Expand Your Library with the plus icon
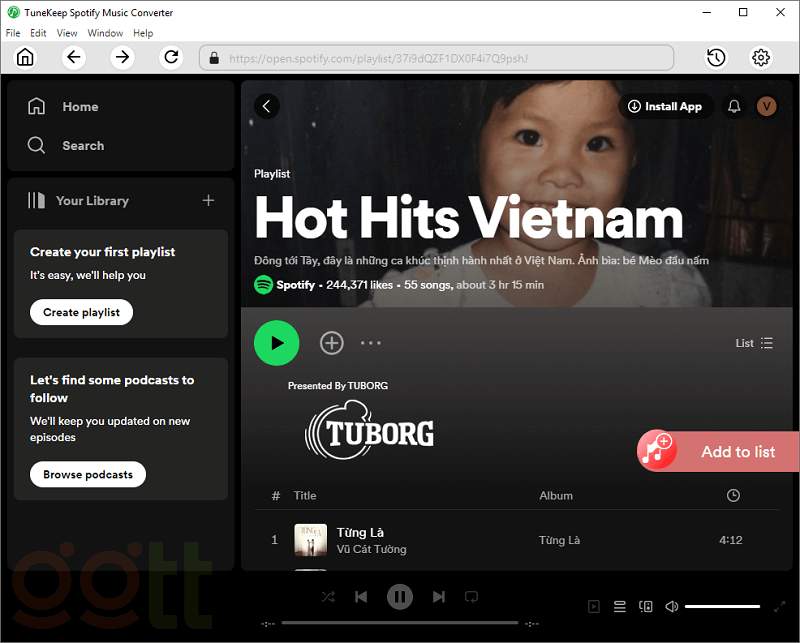This screenshot has height=643, width=800. 207,200
